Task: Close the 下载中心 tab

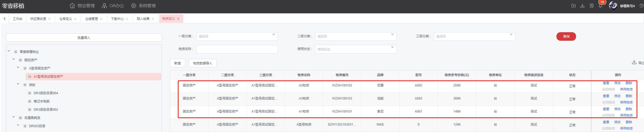Action: click(x=127, y=19)
